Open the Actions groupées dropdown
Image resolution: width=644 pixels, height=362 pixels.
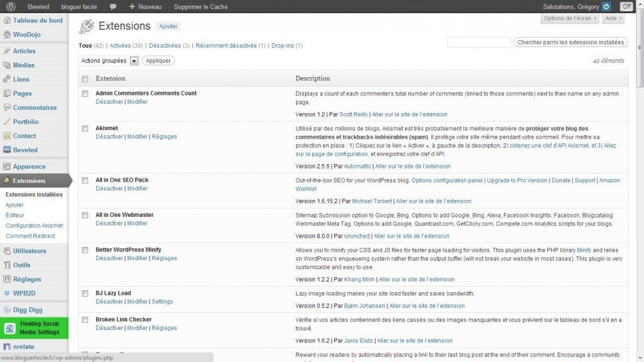tap(108, 61)
